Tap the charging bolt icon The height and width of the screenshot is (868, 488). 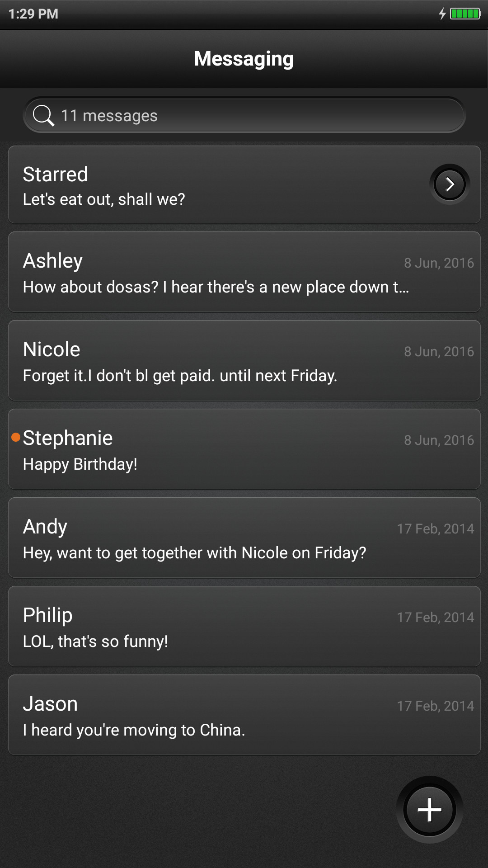pyautogui.click(x=442, y=14)
